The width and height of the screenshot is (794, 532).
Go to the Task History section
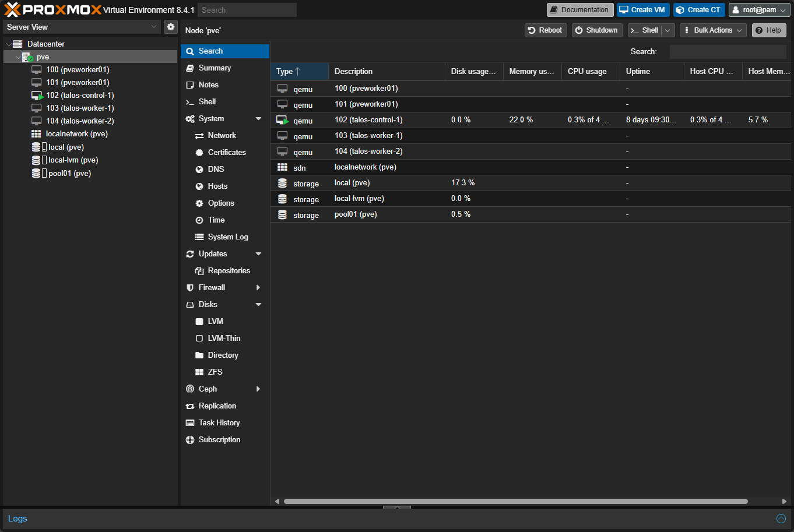[219, 423]
